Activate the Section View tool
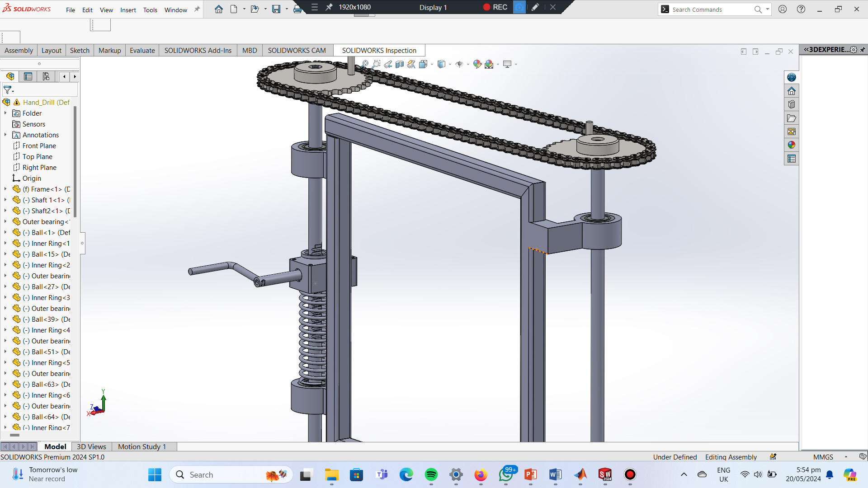Viewport: 868px width, 488px height. pos(399,64)
